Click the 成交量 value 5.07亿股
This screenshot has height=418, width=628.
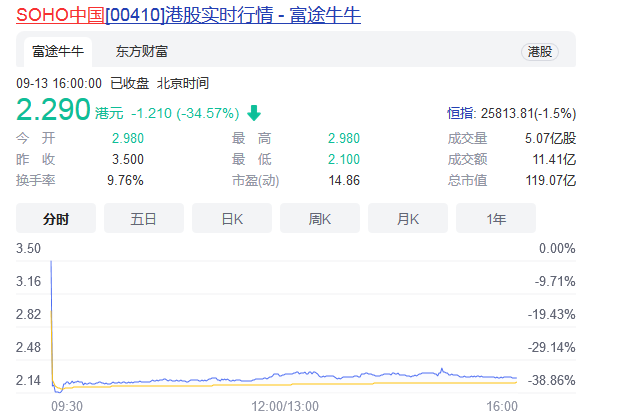click(x=550, y=138)
